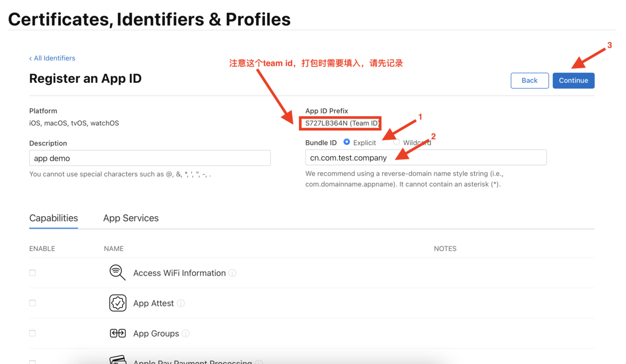Switch to the App Services tab
Viewport: 626px width, 364px height.
pos(131,218)
